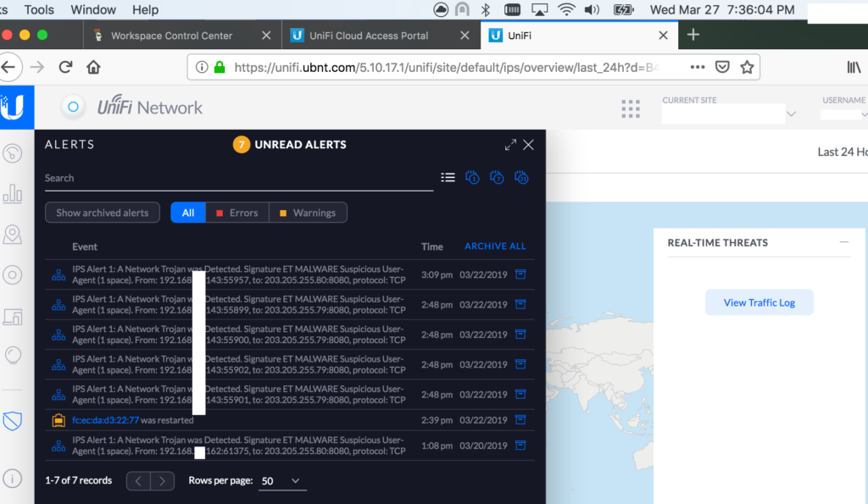Click the Bluetooth menu bar icon
The image size is (868, 504).
coord(486,9)
